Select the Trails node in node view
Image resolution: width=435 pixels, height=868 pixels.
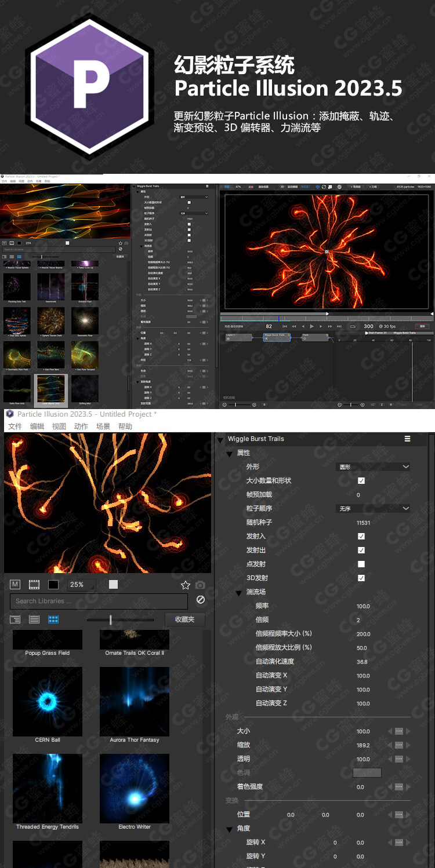coord(315,337)
